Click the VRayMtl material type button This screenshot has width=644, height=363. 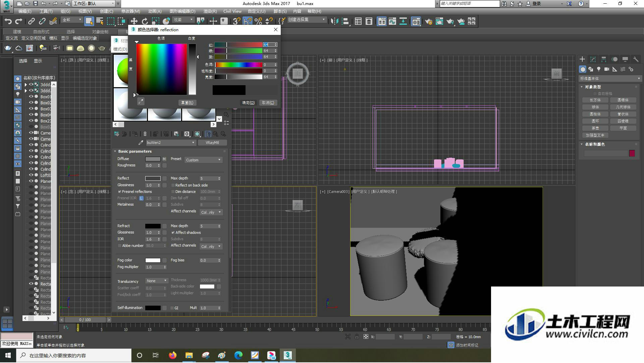click(212, 143)
